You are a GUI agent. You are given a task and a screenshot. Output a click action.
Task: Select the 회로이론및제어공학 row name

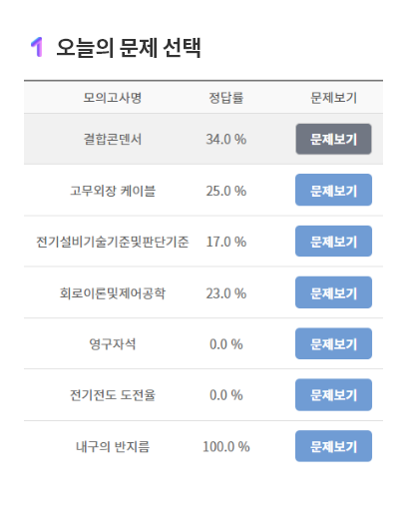tap(113, 293)
